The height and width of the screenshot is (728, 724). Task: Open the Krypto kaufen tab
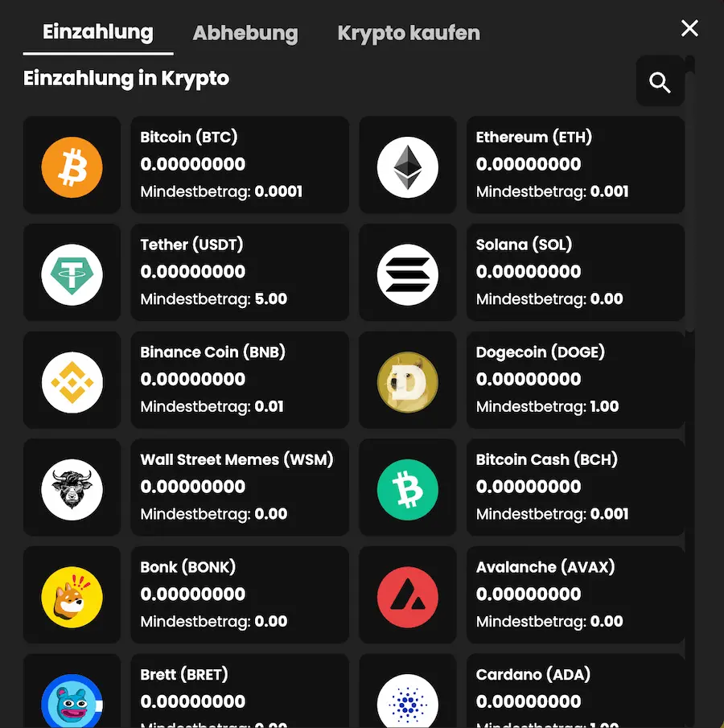point(409,33)
